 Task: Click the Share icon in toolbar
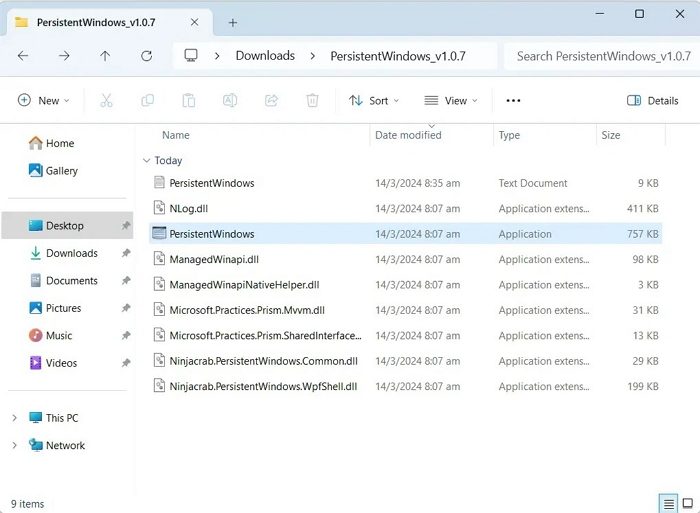tap(271, 100)
